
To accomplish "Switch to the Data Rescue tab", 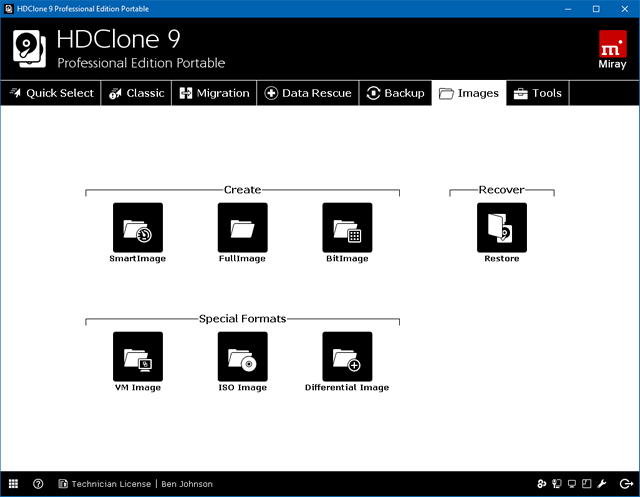I will click(308, 93).
